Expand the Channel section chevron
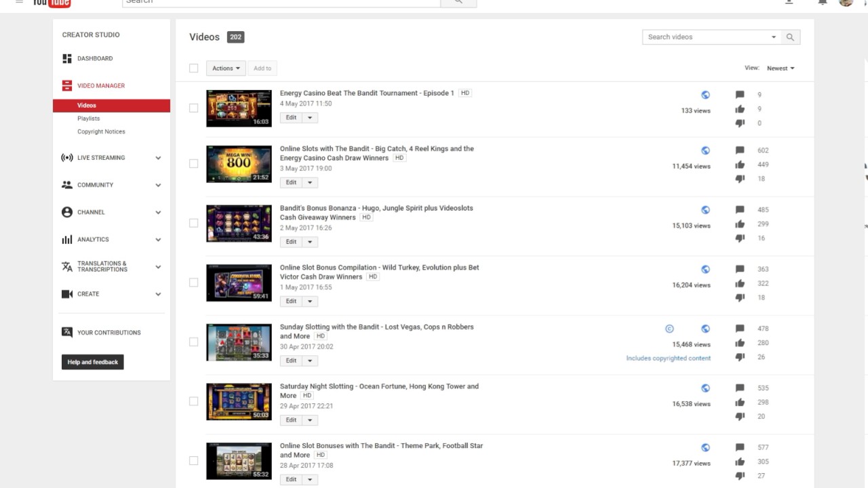This screenshot has height=488, width=868. (158, 212)
